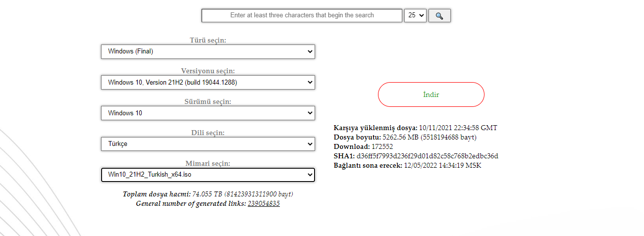This screenshot has height=236, width=644.
Task: Click the Mimari seçin label
Action: click(x=208, y=163)
